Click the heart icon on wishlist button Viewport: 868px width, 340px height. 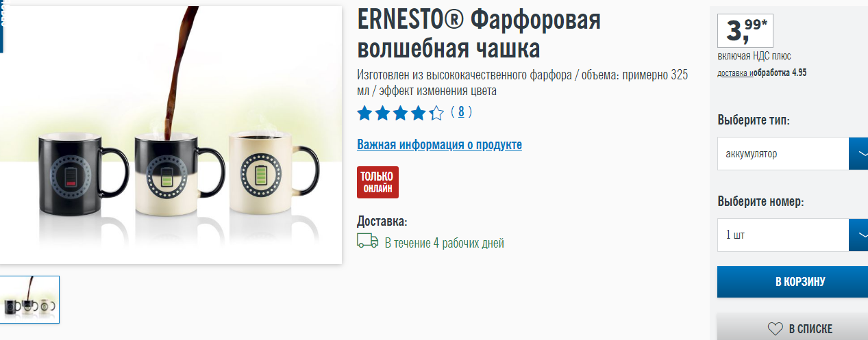(775, 329)
